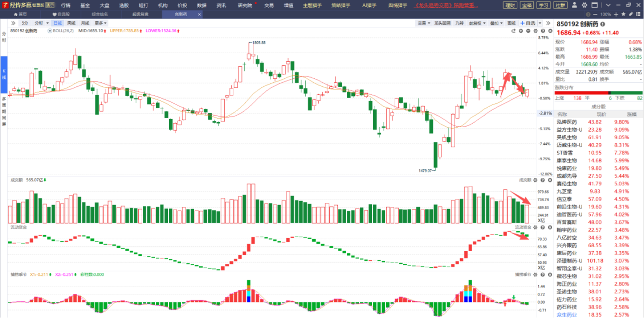Screen dimensions: 644x318
Task: Open the 选股 menu
Action: [124, 5]
